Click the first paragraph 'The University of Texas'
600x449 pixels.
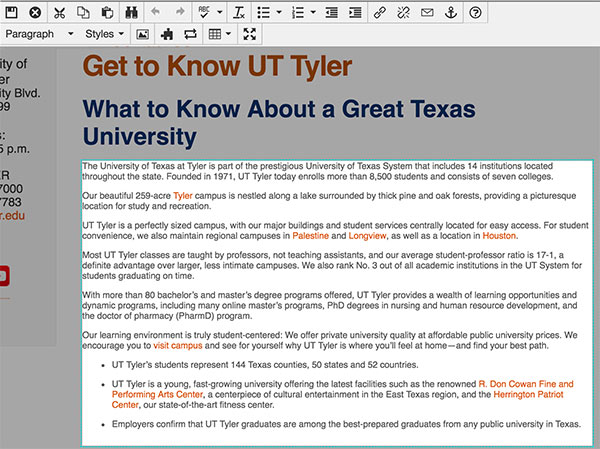point(318,171)
